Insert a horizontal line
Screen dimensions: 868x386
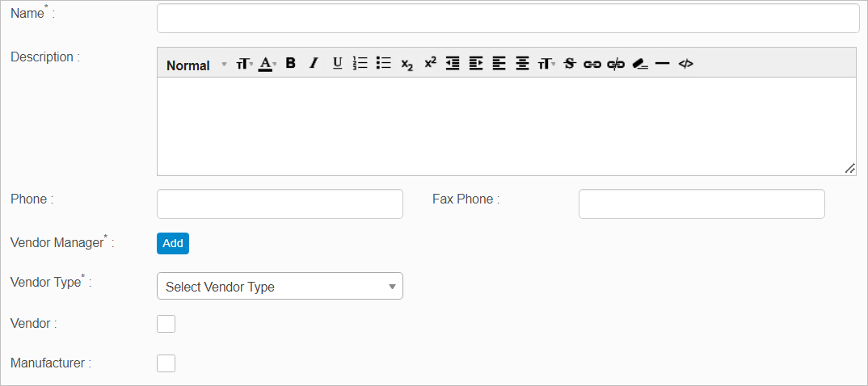click(x=663, y=64)
